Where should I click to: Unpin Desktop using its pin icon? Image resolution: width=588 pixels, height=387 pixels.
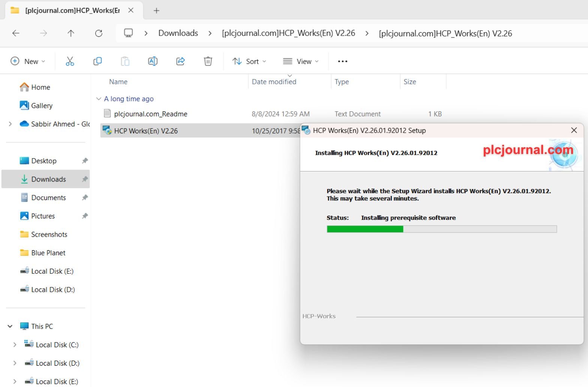point(85,161)
